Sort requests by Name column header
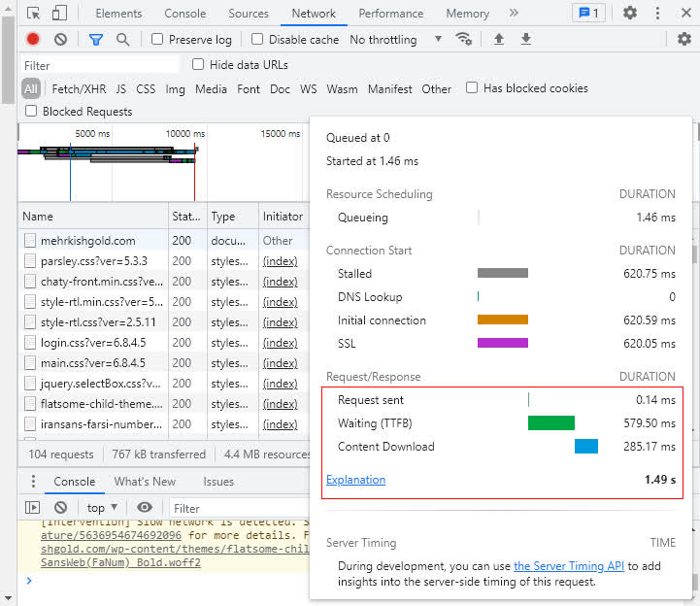 (93, 217)
